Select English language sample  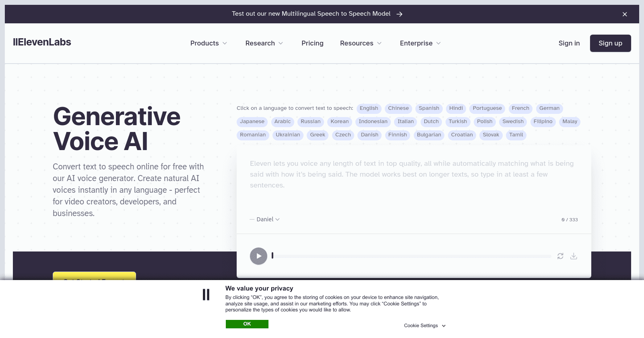pyautogui.click(x=369, y=108)
